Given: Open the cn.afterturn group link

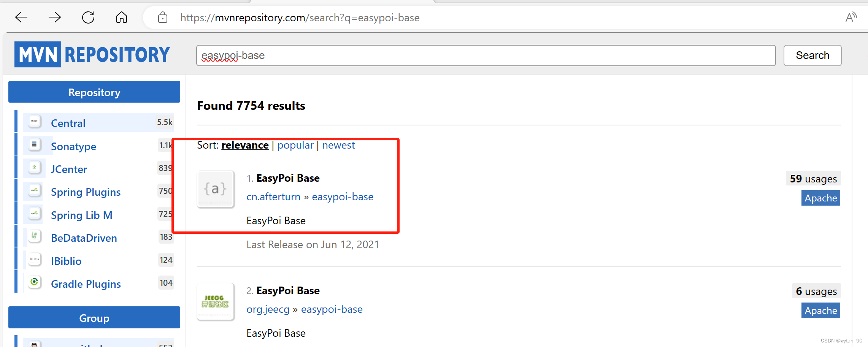Looking at the screenshot, I should (x=273, y=197).
